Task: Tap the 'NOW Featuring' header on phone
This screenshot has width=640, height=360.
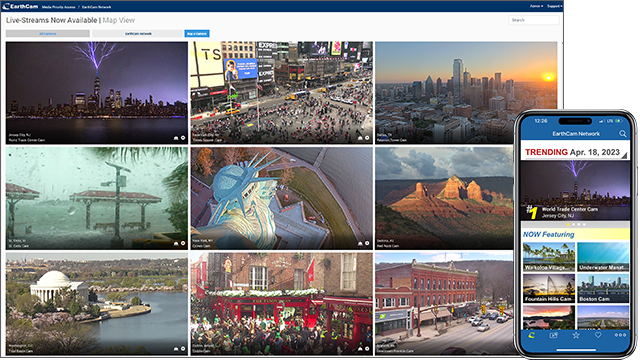Action: tap(549, 234)
